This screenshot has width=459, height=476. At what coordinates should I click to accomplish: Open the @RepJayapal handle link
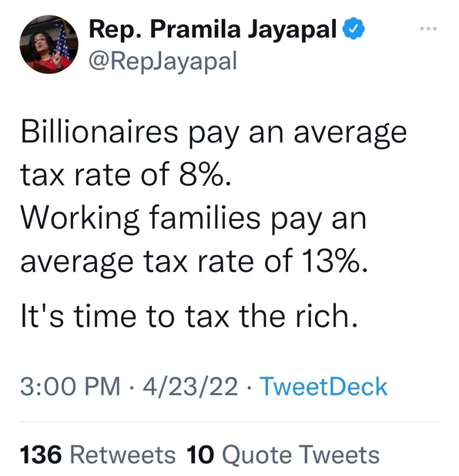(x=162, y=60)
